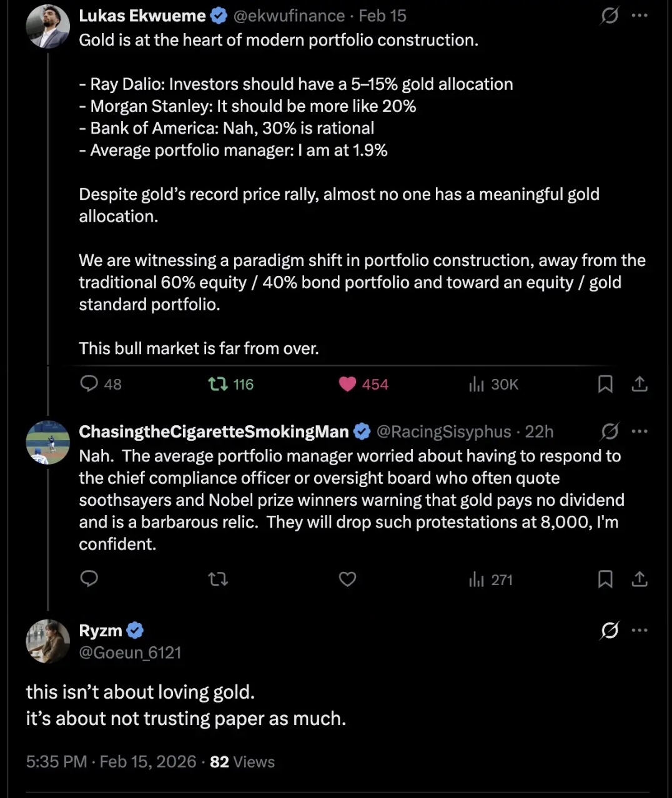Reply to Lukas Ekwueme's gold tweet
The image size is (672, 798).
pyautogui.click(x=89, y=383)
